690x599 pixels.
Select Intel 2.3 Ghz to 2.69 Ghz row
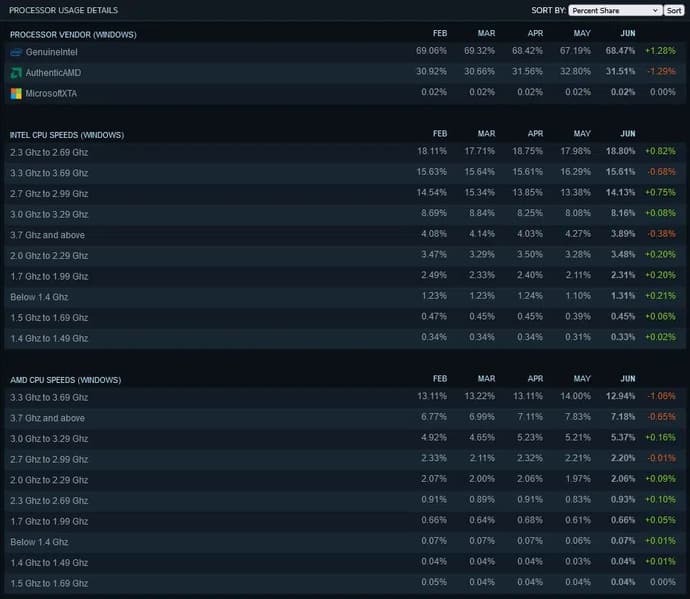point(49,152)
